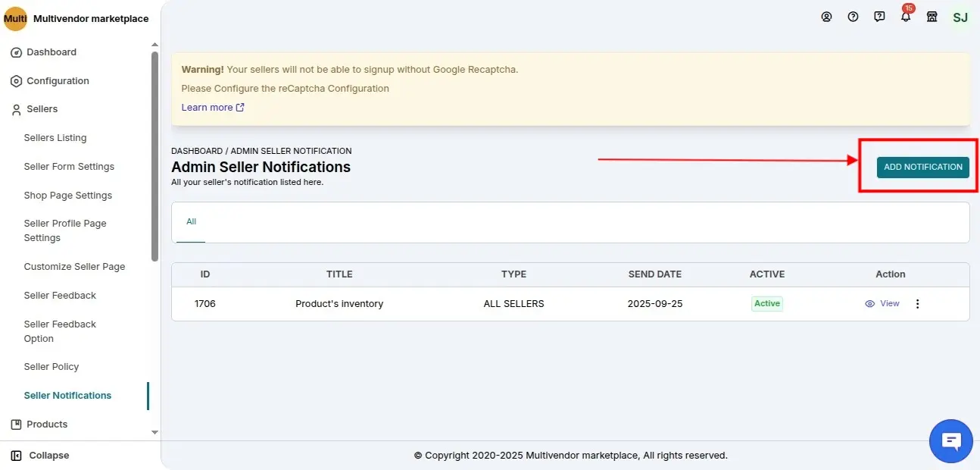
Task: Click the account profile icon in header
Action: tap(826, 17)
